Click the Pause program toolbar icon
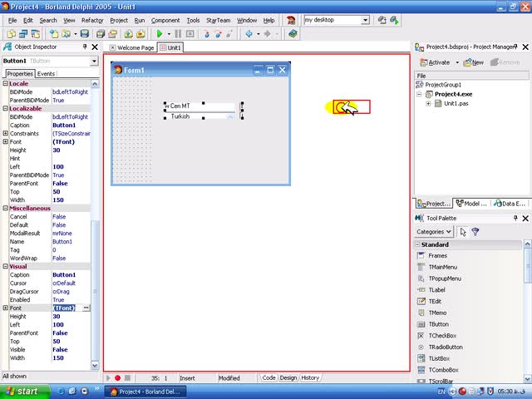This screenshot has height=399, width=532. pyautogui.click(x=178, y=33)
